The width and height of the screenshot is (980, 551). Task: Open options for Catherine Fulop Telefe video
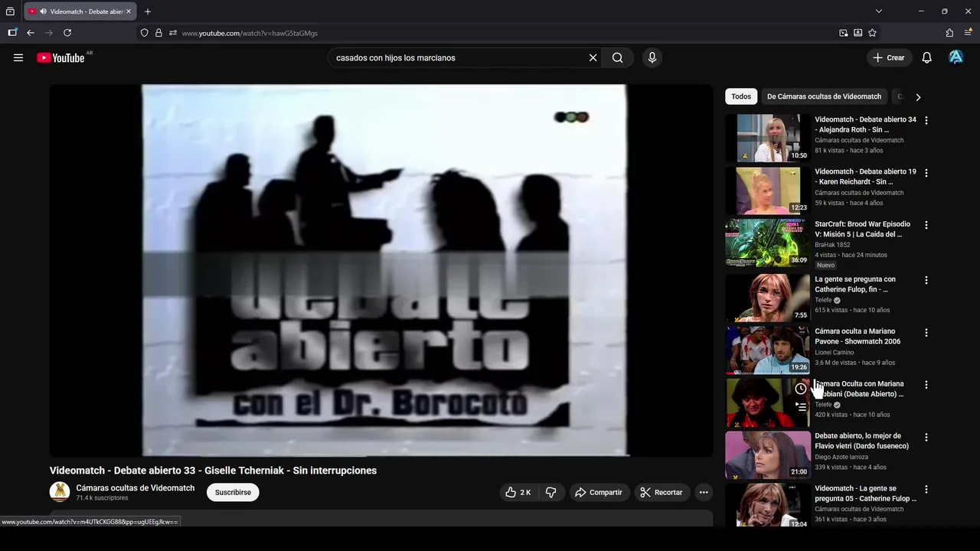pyautogui.click(x=926, y=280)
